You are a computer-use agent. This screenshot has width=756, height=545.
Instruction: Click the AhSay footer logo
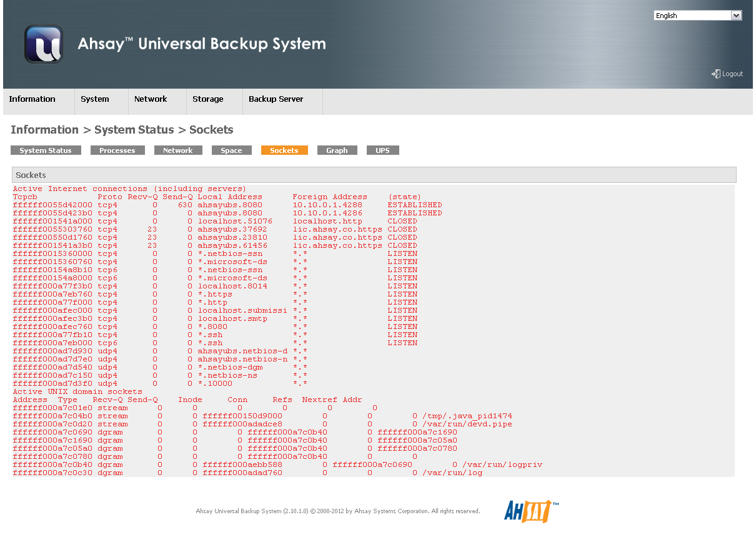point(531,511)
